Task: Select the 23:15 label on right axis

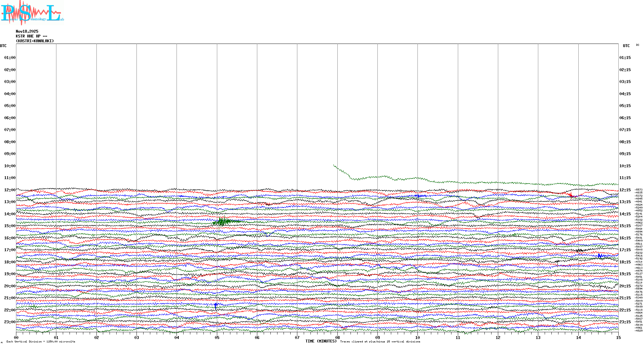Action: click(625, 322)
